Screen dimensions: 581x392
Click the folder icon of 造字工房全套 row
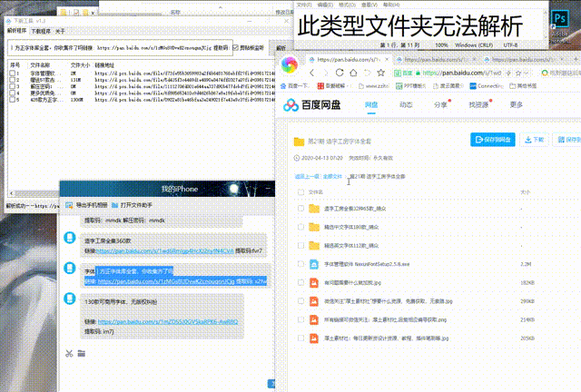314,209
